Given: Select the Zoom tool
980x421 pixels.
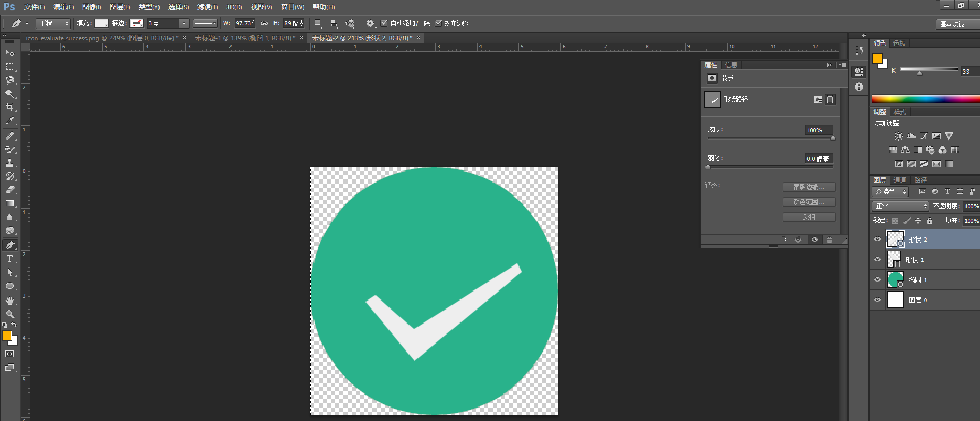Looking at the screenshot, I should (x=10, y=314).
